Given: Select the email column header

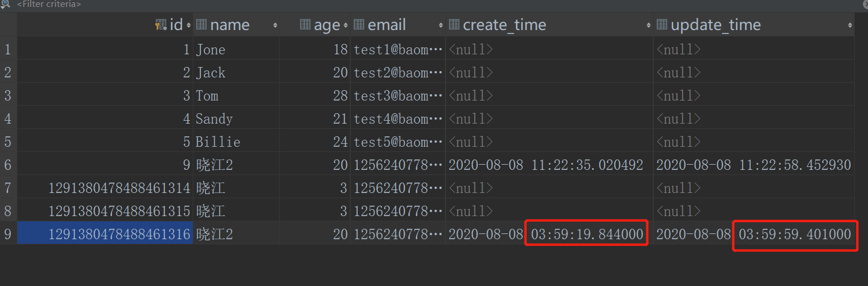Looking at the screenshot, I should [x=398, y=25].
